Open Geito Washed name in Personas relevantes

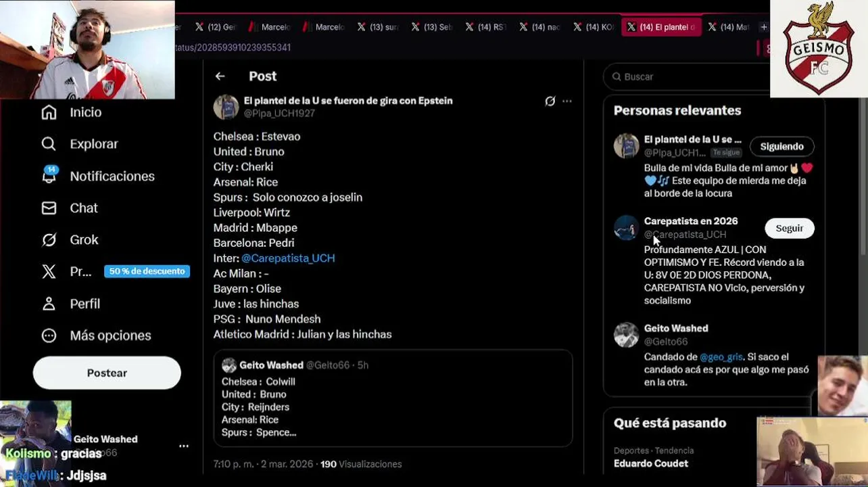(x=676, y=328)
